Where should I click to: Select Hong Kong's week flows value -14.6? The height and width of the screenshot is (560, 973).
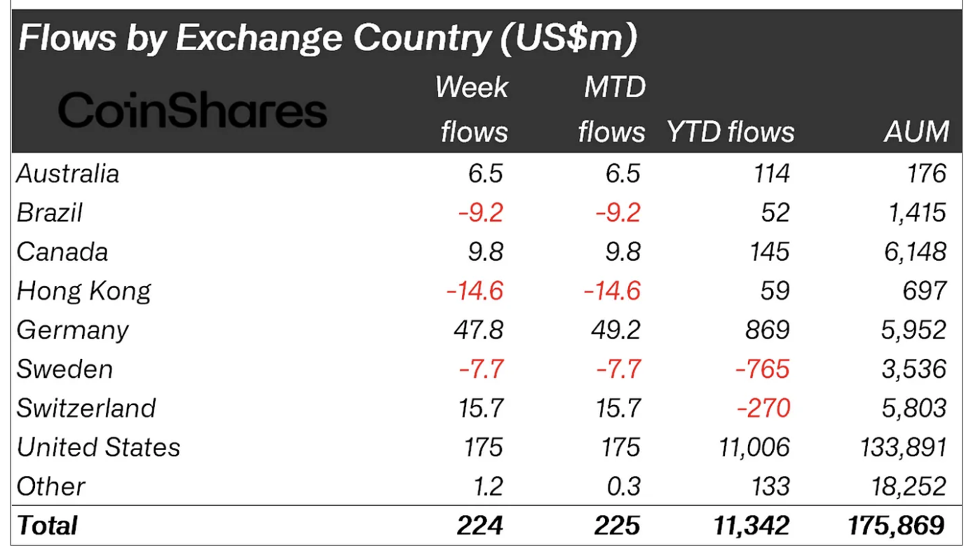click(475, 291)
